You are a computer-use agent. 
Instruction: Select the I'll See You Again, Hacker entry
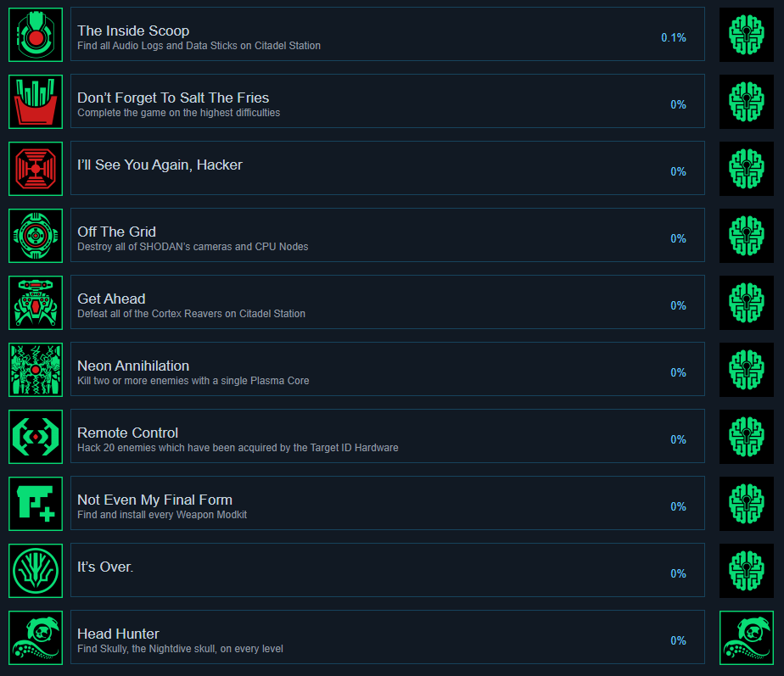388,168
